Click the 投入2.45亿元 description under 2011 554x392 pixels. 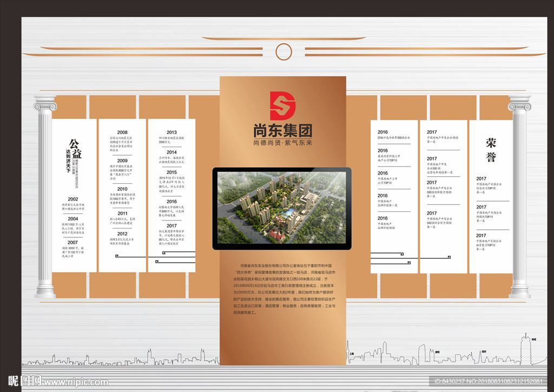coord(122,221)
